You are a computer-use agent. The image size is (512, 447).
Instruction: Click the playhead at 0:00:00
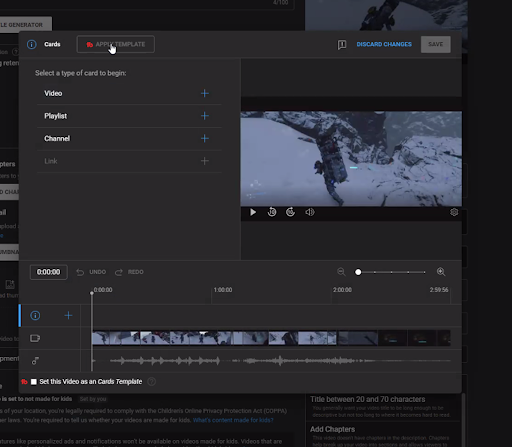point(92,293)
